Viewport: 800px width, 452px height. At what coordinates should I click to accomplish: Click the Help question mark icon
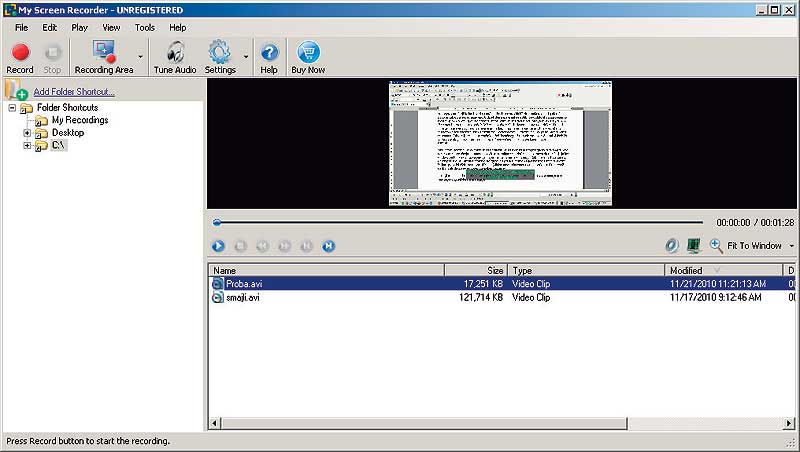269,53
